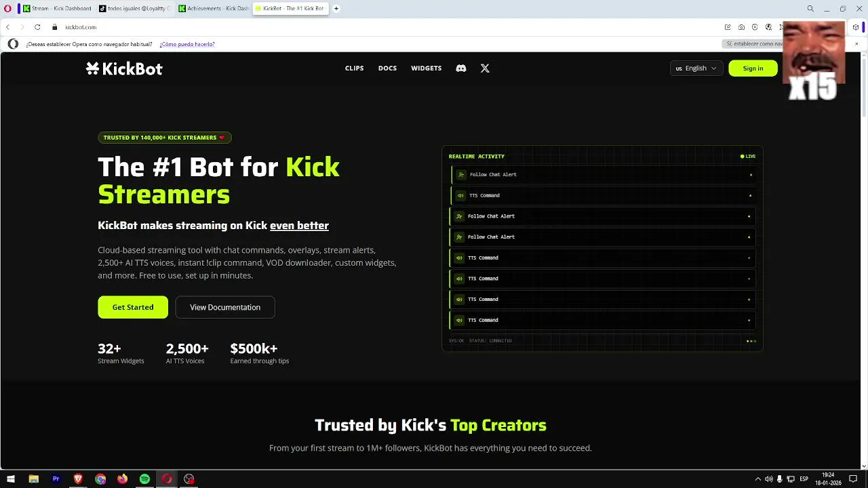Image resolution: width=868 pixels, height=488 pixels.
Task: Open DOCS in the navigation
Action: [x=387, y=68]
